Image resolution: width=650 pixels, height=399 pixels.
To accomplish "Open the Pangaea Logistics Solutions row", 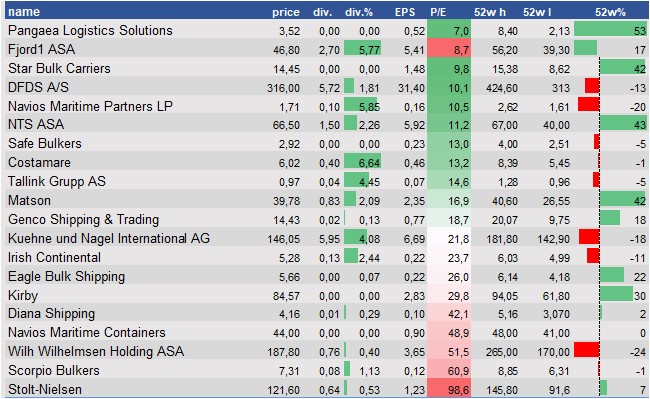I will pyautogui.click(x=326, y=30).
